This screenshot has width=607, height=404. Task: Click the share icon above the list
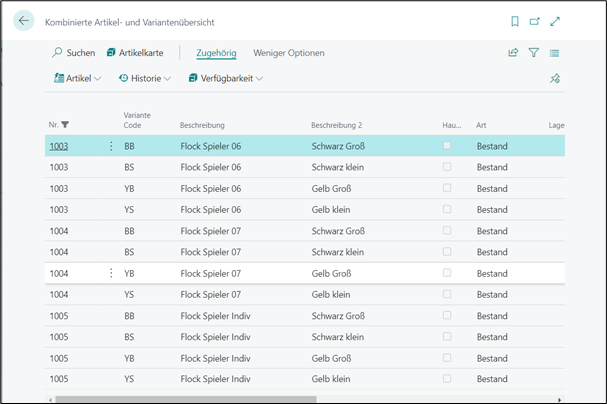[x=513, y=53]
